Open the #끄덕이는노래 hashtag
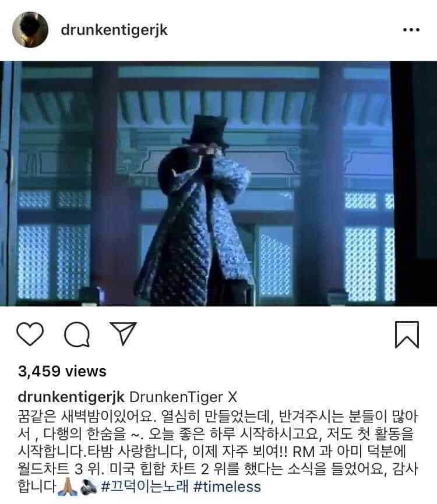Screen dimensions: 437x504 point(145,487)
